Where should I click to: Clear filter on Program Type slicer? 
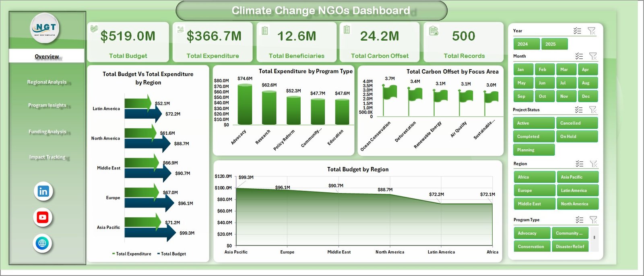pyautogui.click(x=593, y=220)
